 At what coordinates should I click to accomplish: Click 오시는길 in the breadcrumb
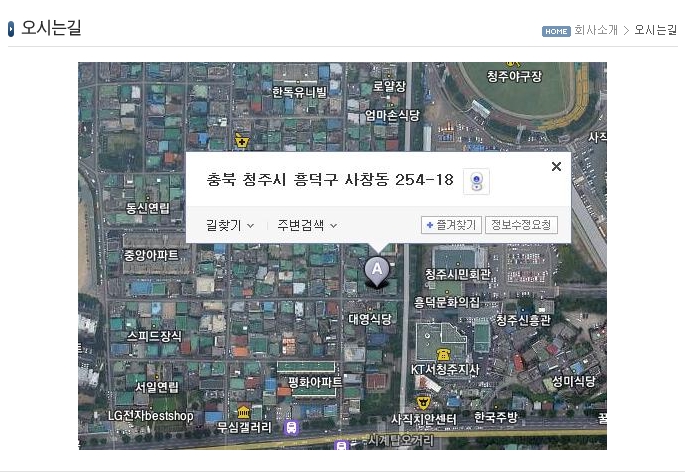click(x=655, y=31)
